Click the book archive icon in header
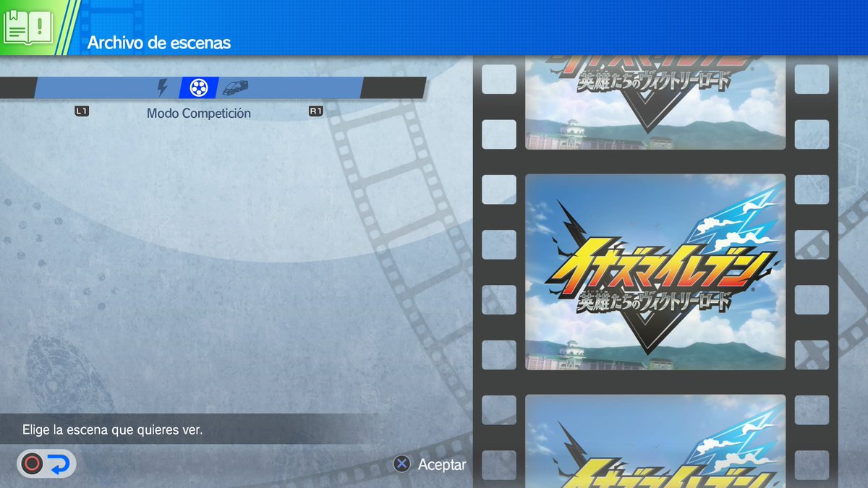868x488 pixels. [27, 27]
